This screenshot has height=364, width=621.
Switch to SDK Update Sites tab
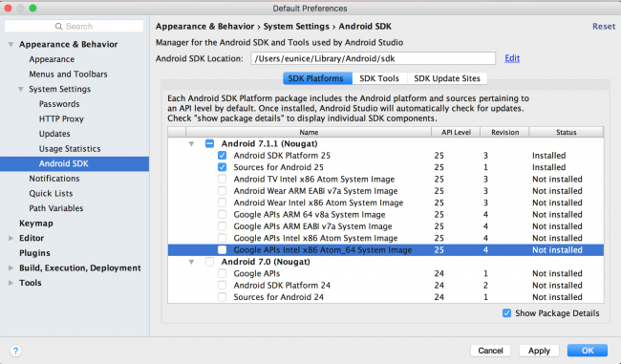coord(447,78)
